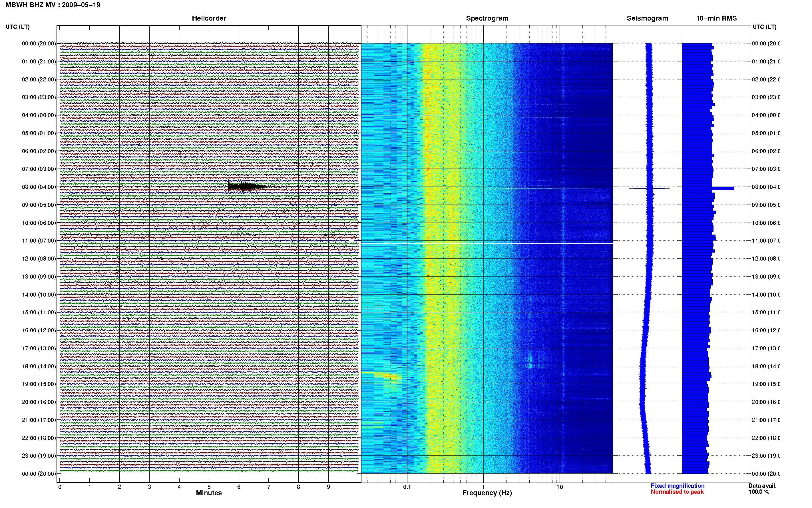
Task: Select the Spectrogram panel heading
Action: click(x=487, y=18)
